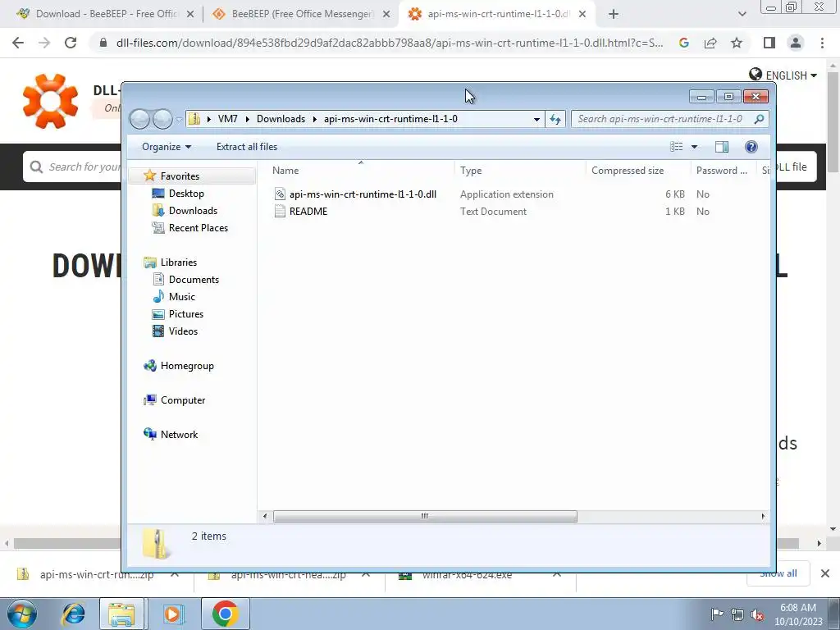
Task: Reload the dll-files page in Chrome
Action: coord(71,43)
